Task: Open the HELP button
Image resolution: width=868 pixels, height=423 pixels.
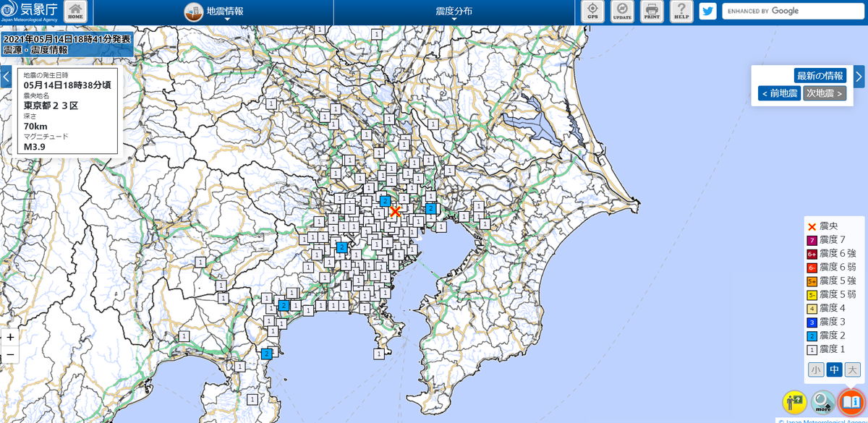Action: pos(681,12)
